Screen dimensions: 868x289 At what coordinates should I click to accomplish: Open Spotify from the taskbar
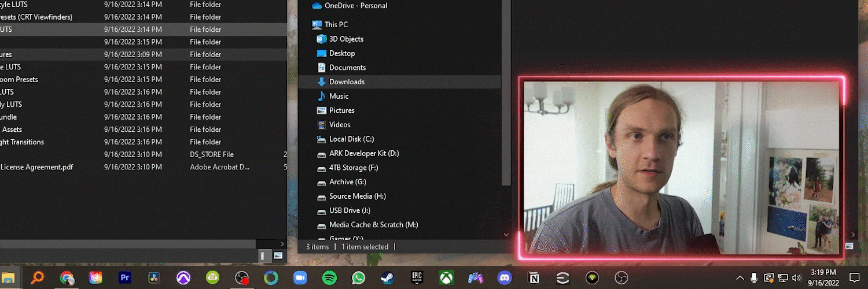click(x=329, y=278)
